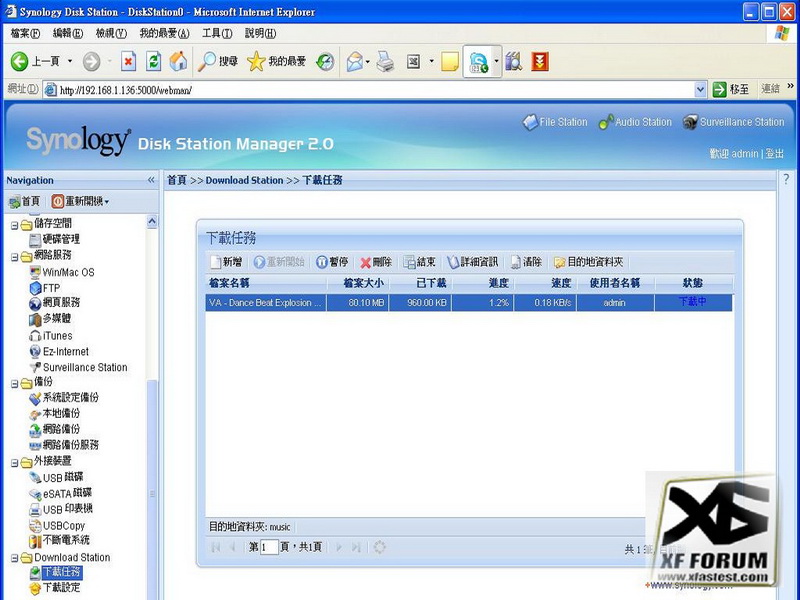Click 新增 to add a download task
Screen dimensions: 800x600
[226, 262]
